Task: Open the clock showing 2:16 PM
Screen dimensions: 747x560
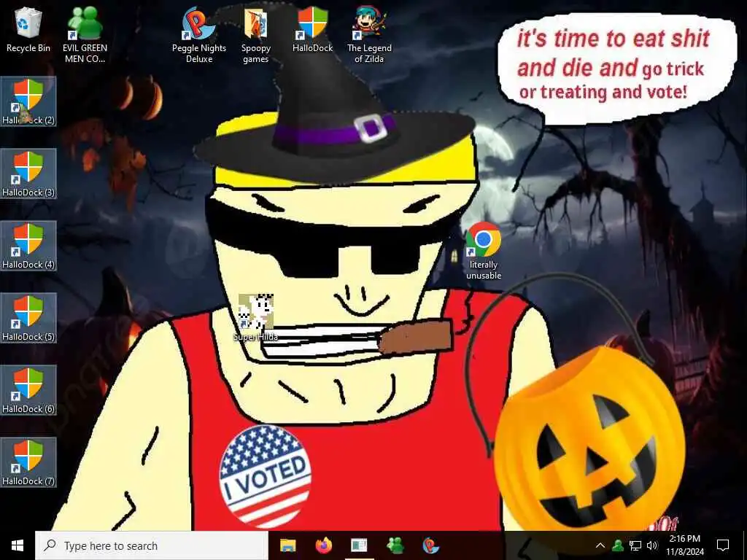Action: click(x=685, y=545)
